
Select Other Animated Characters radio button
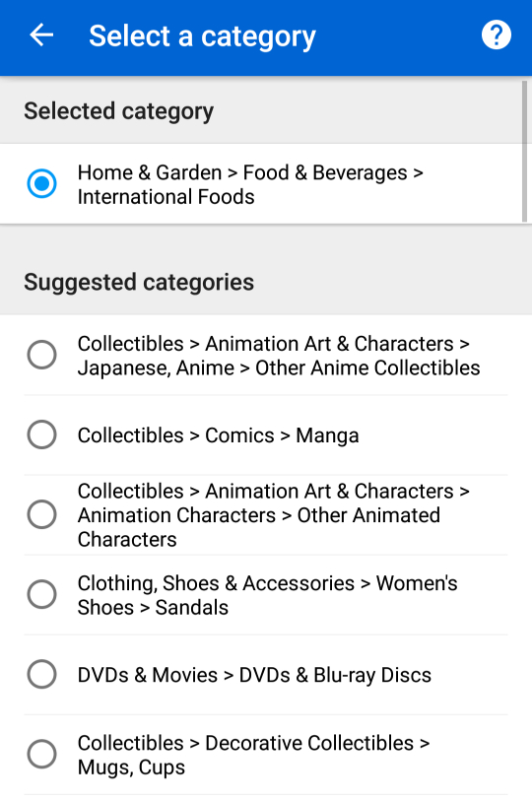(x=42, y=514)
